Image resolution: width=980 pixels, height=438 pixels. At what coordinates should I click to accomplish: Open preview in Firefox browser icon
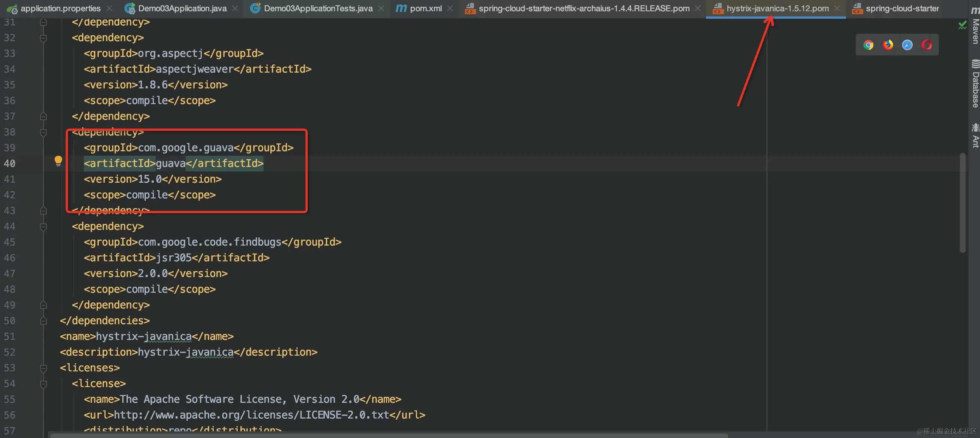[888, 45]
